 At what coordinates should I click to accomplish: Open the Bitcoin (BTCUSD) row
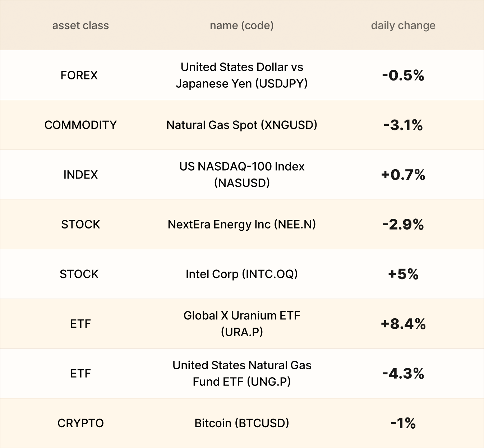pos(241,423)
